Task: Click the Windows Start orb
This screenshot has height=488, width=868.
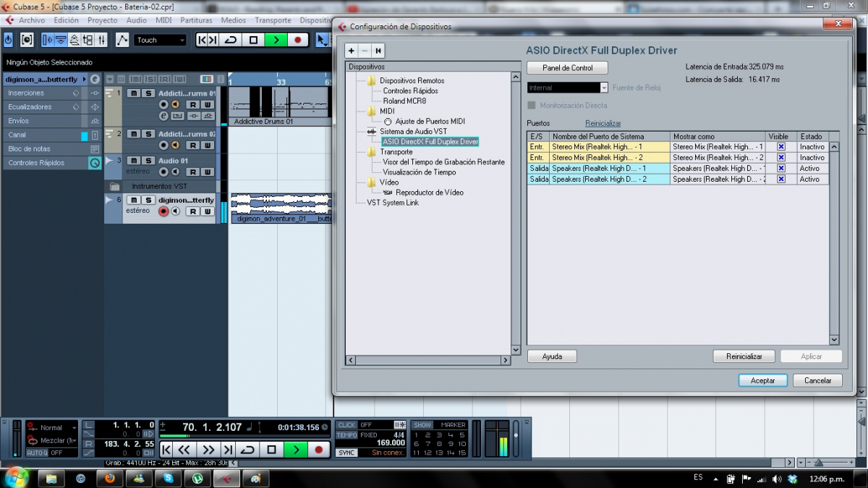Action: (x=16, y=477)
